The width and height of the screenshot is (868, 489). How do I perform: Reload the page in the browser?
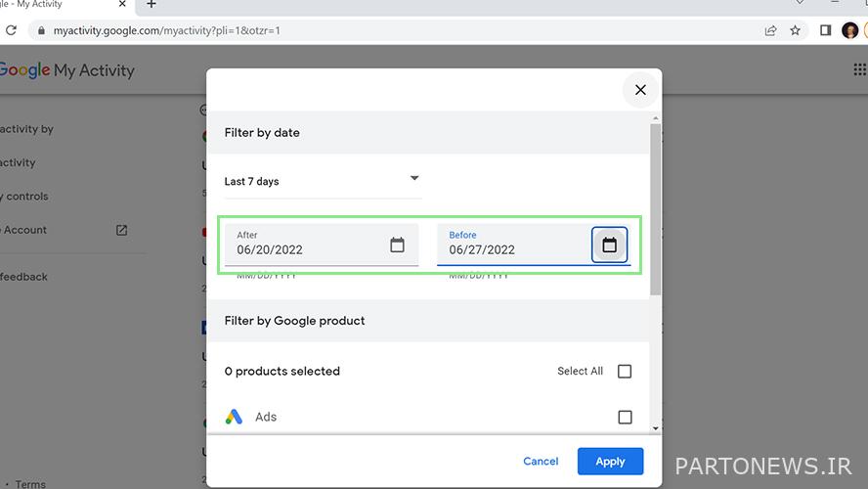point(11,30)
